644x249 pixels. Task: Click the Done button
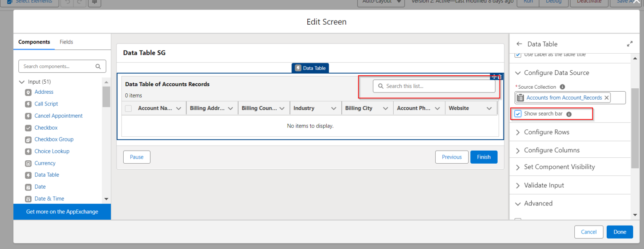(619, 232)
